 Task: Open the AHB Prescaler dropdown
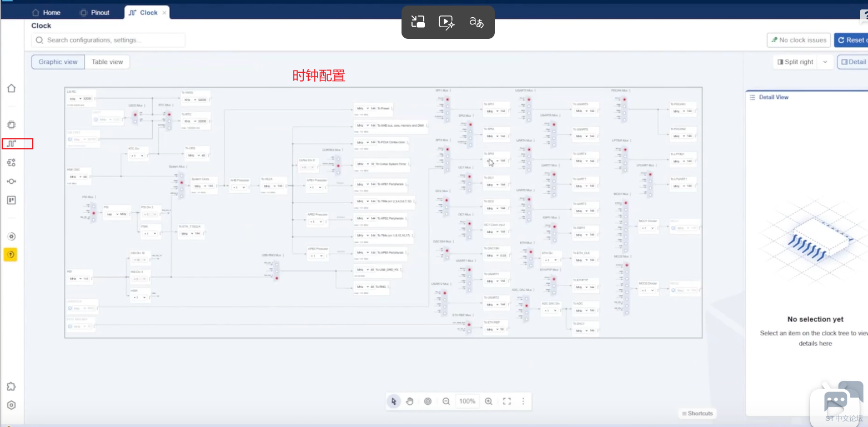tap(238, 188)
